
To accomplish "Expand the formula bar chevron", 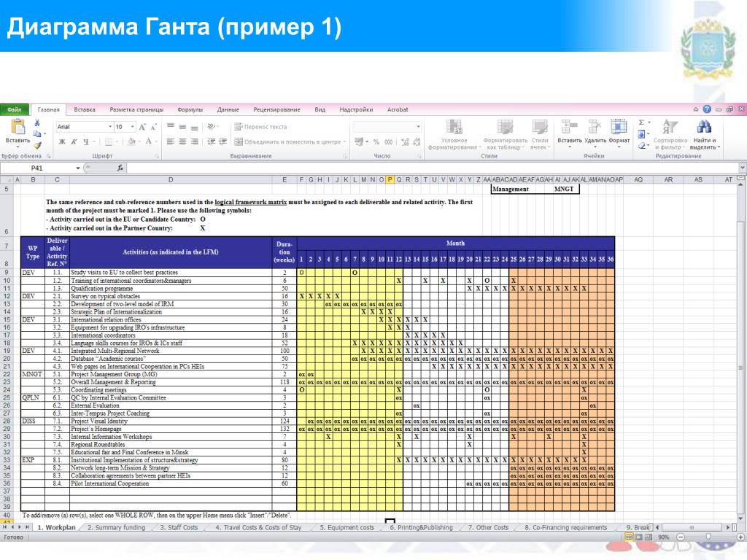I will pos(742,168).
